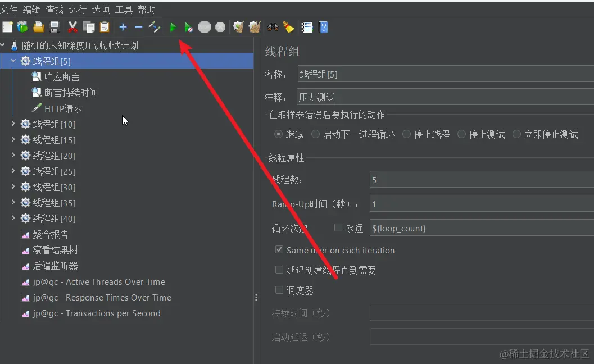The image size is (594, 364).
Task: Open the 选项 menu
Action: (101, 9)
